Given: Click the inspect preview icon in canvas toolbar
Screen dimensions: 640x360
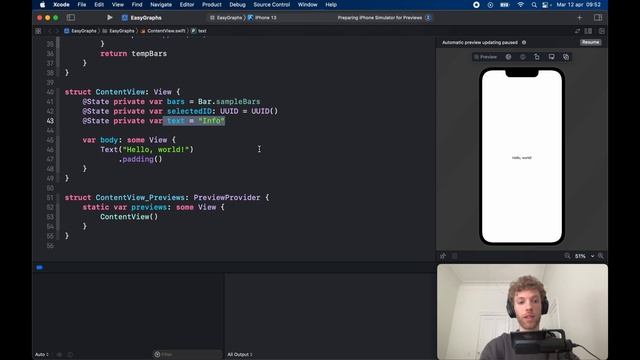Looking at the screenshot, I should point(522,57).
